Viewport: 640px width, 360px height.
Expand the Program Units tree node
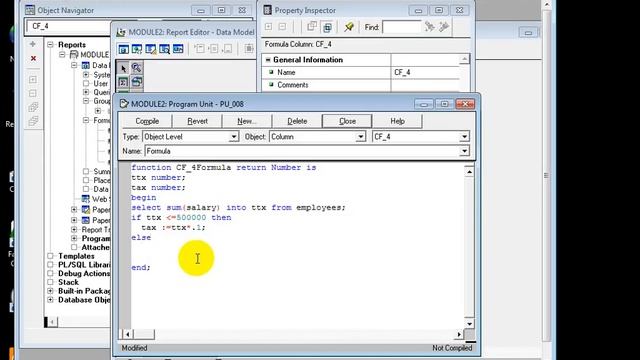(x=74, y=238)
